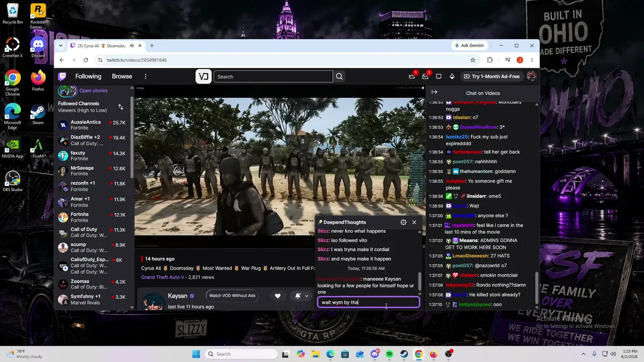Open OBS Studio desktop shortcut
The image size is (644, 362).
coord(13,182)
